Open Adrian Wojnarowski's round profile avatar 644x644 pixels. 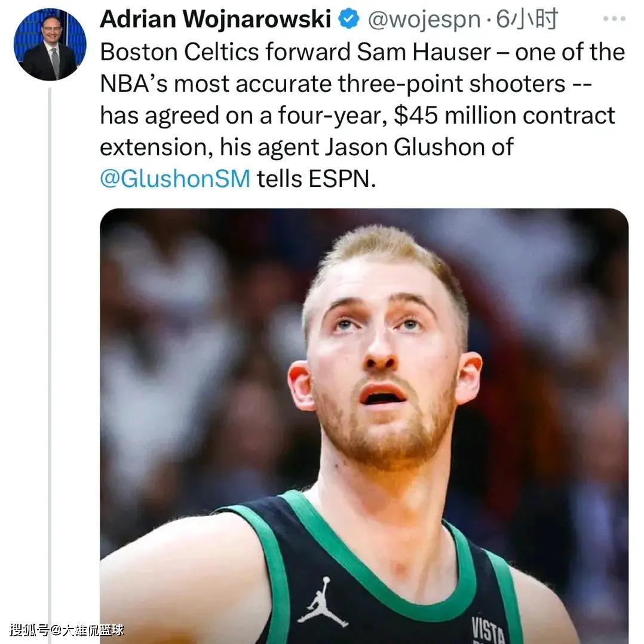click(x=50, y=44)
